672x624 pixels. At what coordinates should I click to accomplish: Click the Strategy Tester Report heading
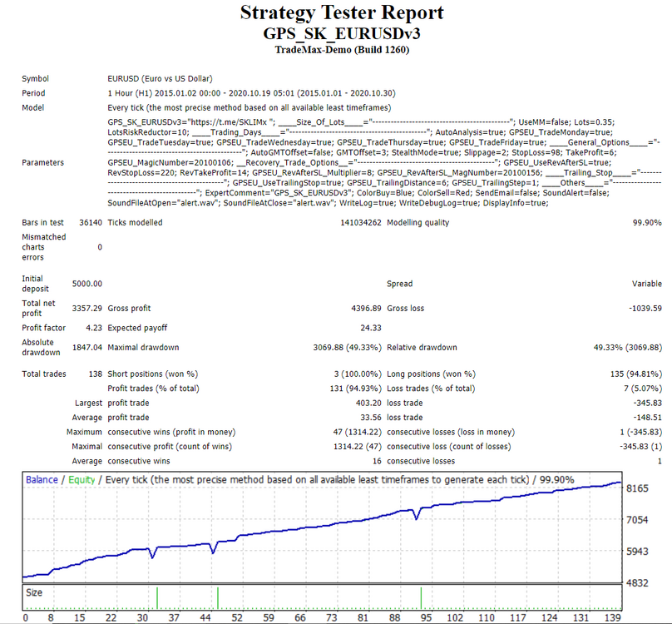coord(342,12)
